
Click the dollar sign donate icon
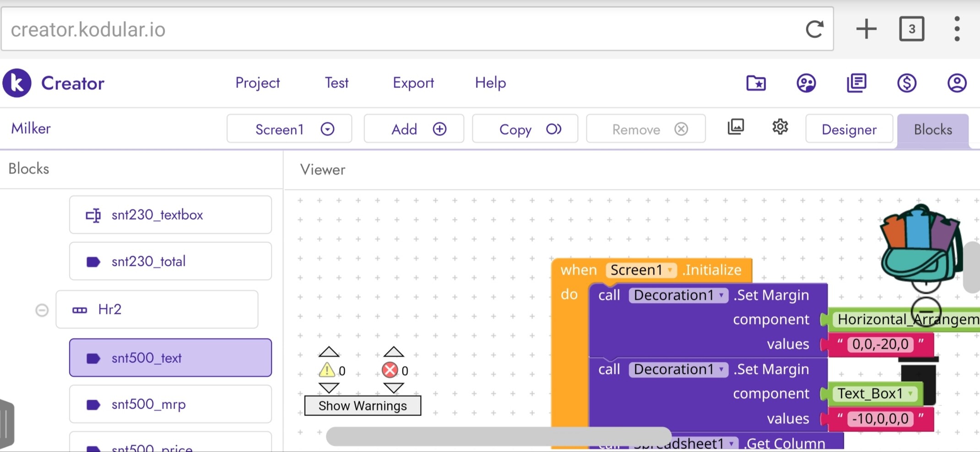[906, 83]
